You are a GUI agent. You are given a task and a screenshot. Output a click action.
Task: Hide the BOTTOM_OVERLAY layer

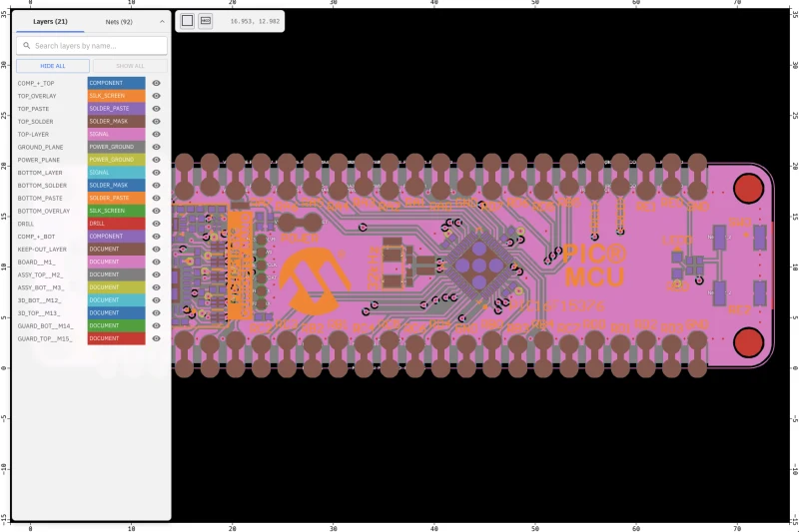[157, 211]
